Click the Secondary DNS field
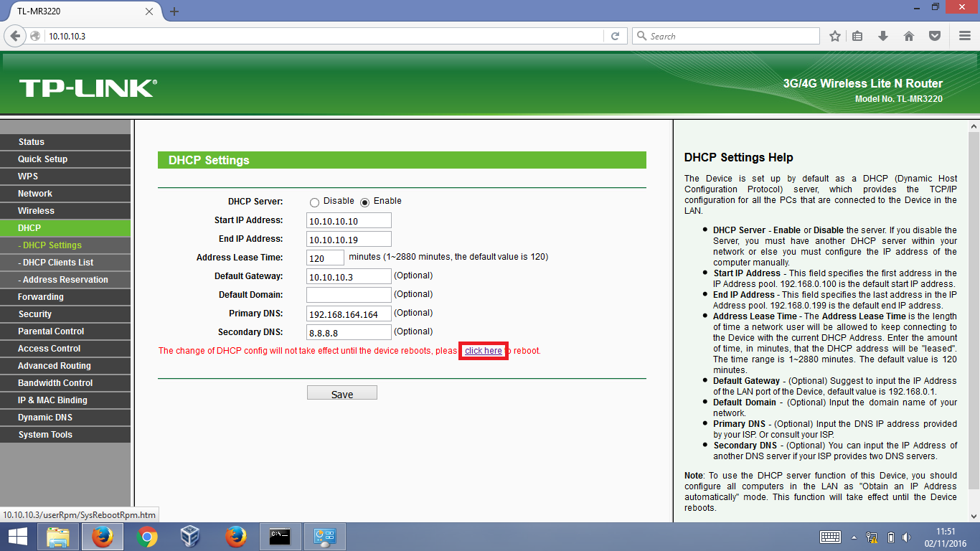This screenshot has height=551, width=980. 349,332
